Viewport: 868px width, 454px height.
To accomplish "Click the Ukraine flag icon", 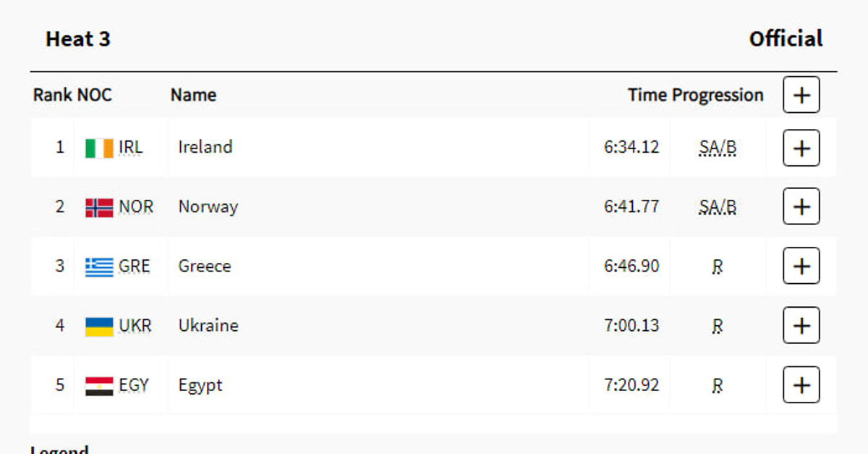I will click(x=99, y=326).
